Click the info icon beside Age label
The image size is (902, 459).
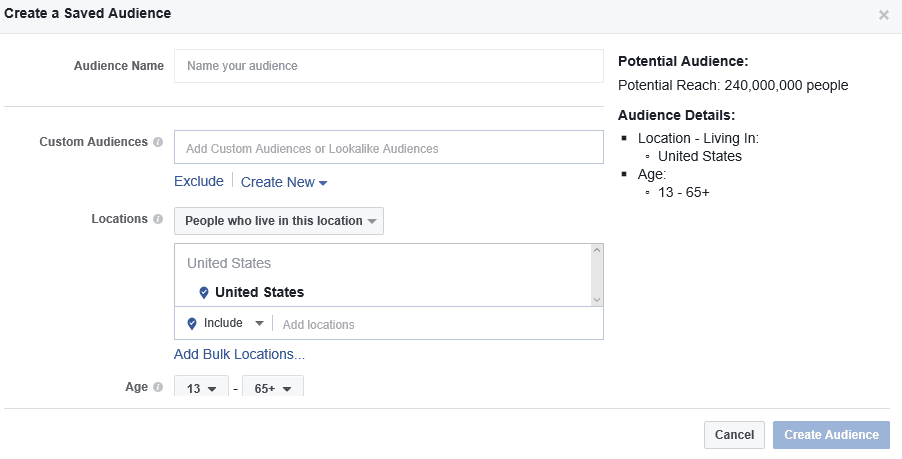pyautogui.click(x=158, y=387)
